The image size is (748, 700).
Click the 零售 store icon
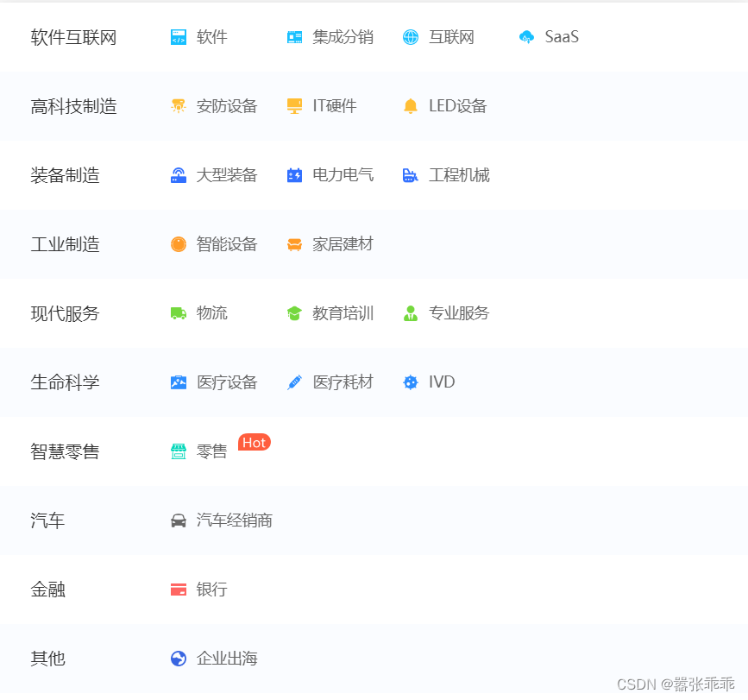[x=179, y=451]
